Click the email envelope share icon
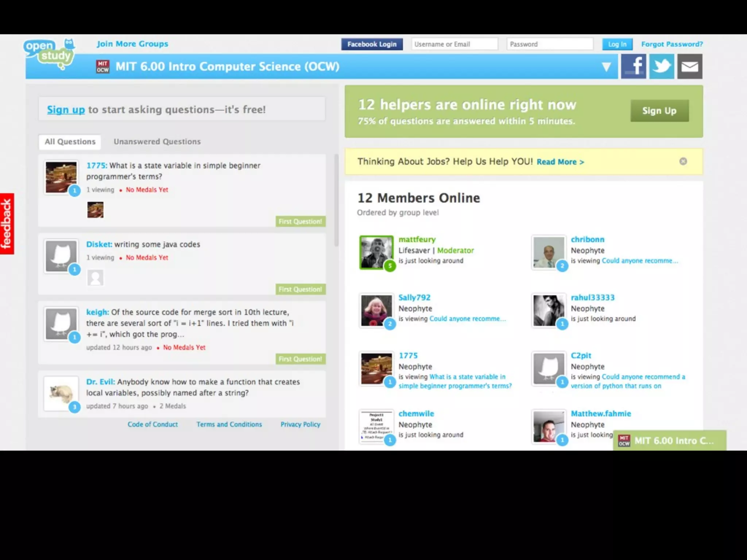The image size is (747, 560). (x=690, y=66)
